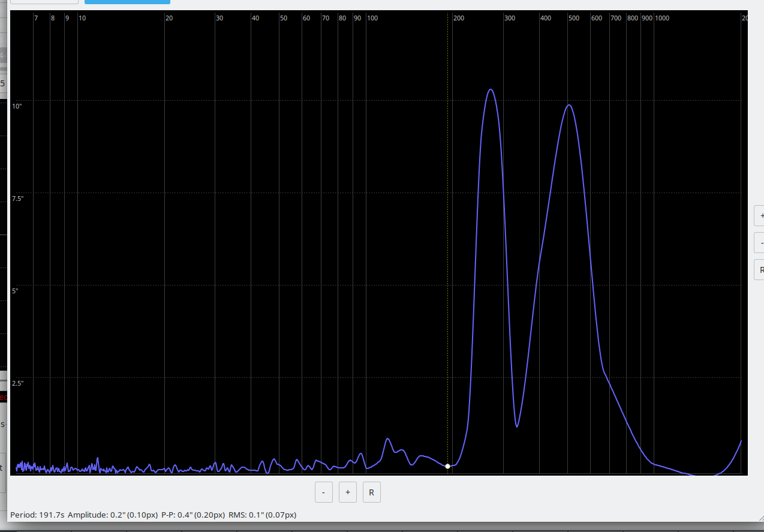
Task: Click the 300 period axis label
Action: click(x=510, y=19)
